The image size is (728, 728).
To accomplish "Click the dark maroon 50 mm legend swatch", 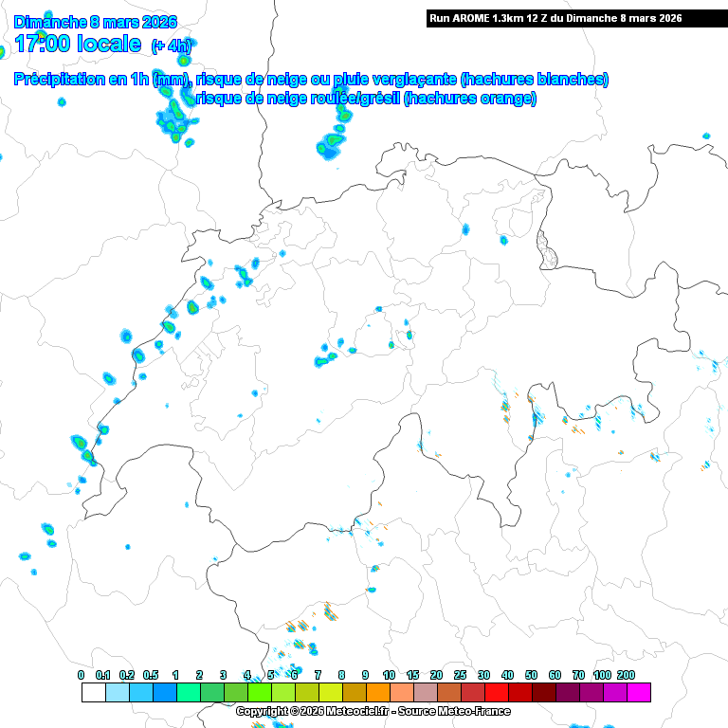I will pyautogui.click(x=543, y=692).
